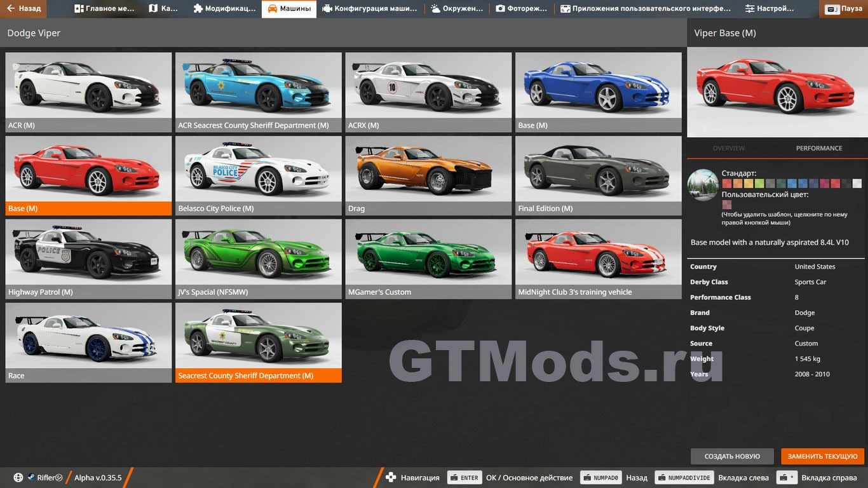Select the Race configuration card

click(88, 342)
